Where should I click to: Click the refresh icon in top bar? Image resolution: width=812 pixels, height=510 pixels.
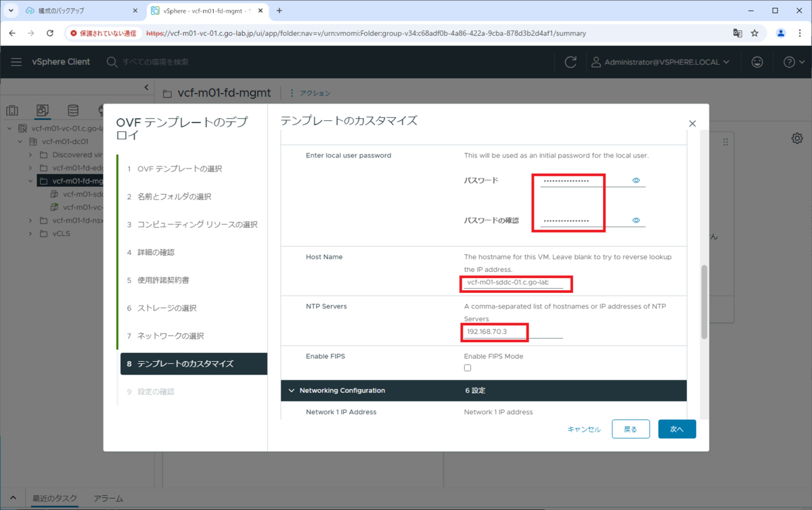570,62
